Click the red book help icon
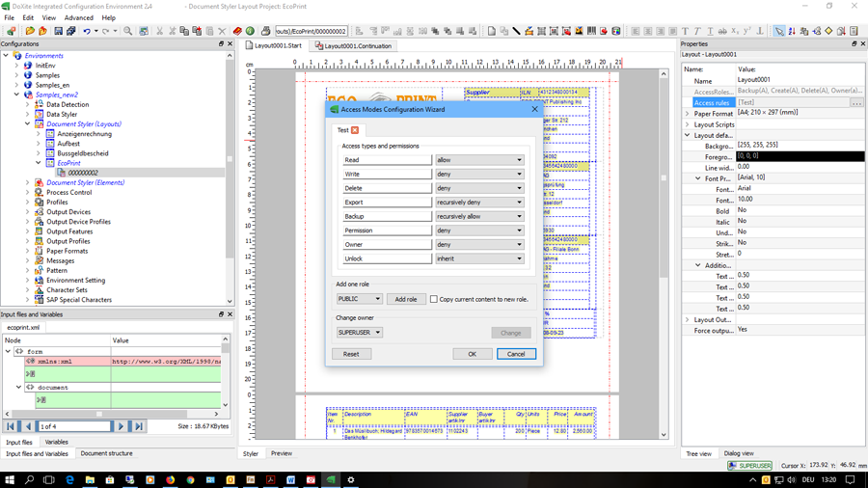Image resolution: width=868 pixels, height=488 pixels. click(237, 31)
